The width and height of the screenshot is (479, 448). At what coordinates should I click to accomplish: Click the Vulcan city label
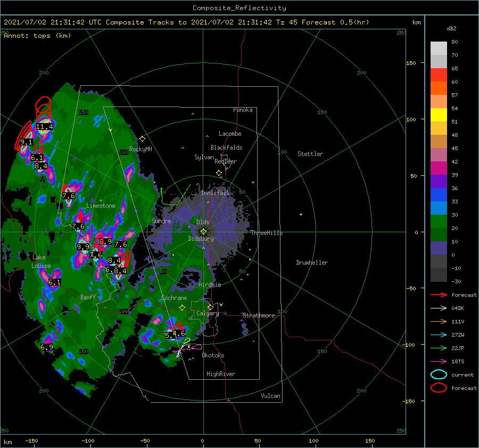coord(271,396)
